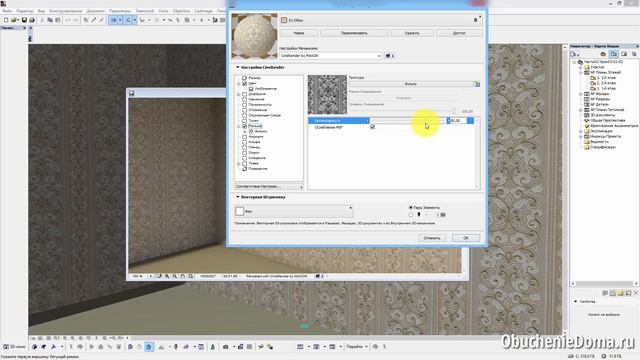
Task: Toggle the Ослабление MIP checkbox
Action: pos(372,127)
